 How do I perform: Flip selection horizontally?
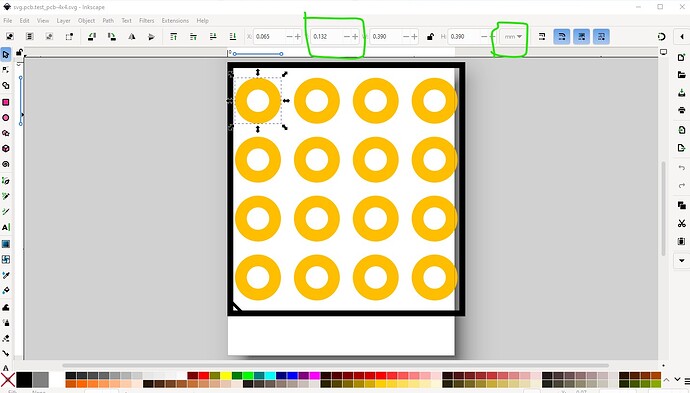(x=132, y=37)
